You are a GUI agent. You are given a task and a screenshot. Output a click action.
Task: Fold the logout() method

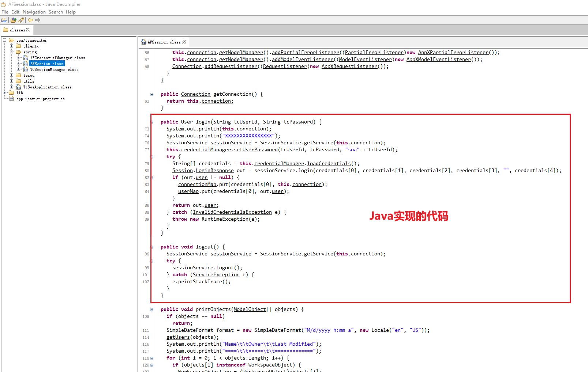coord(152,247)
